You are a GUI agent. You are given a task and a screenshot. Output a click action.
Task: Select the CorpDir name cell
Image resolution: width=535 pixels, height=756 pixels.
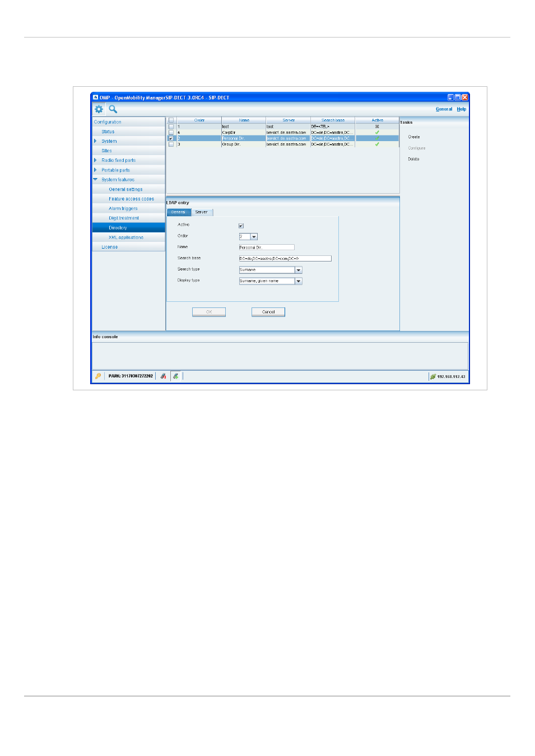click(244, 132)
